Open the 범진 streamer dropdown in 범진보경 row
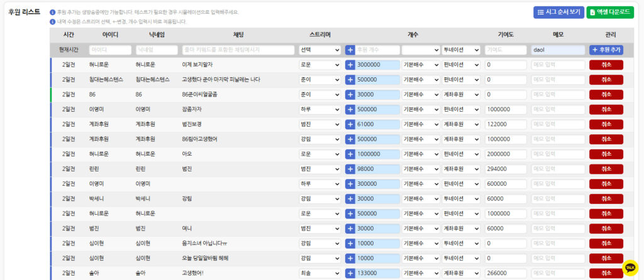The height and width of the screenshot is (280, 644). pos(320,124)
